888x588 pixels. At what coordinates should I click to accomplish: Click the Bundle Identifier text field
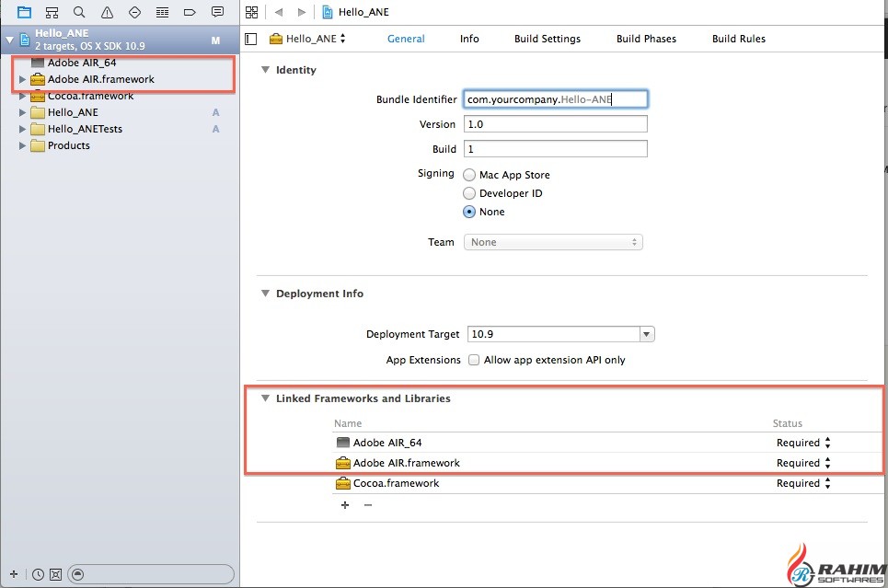pos(556,98)
